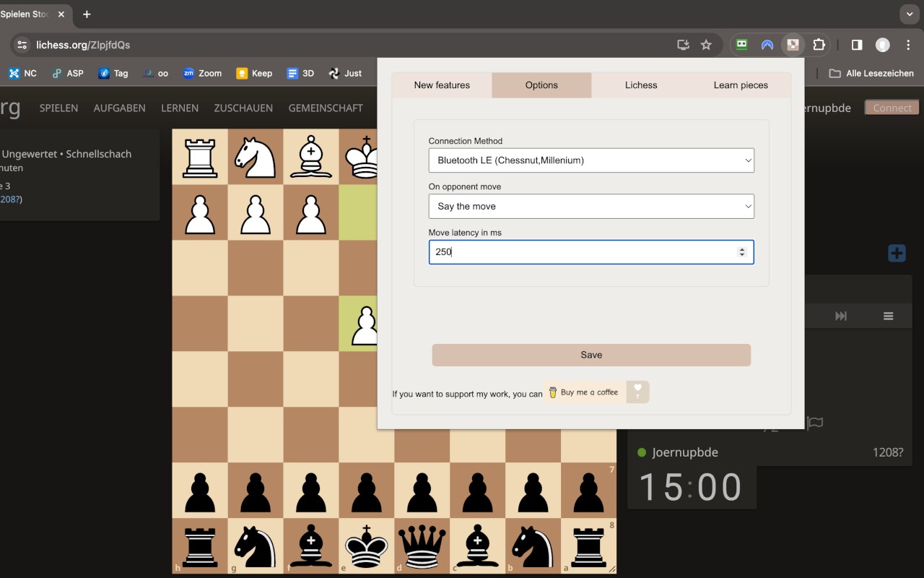Click the Move latency input field
924x578 pixels.
[577, 251]
